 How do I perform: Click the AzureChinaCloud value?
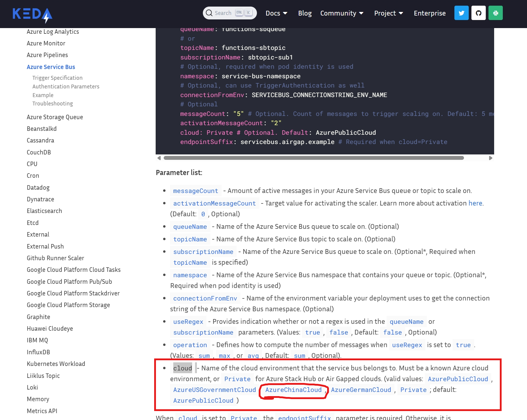coord(294,390)
